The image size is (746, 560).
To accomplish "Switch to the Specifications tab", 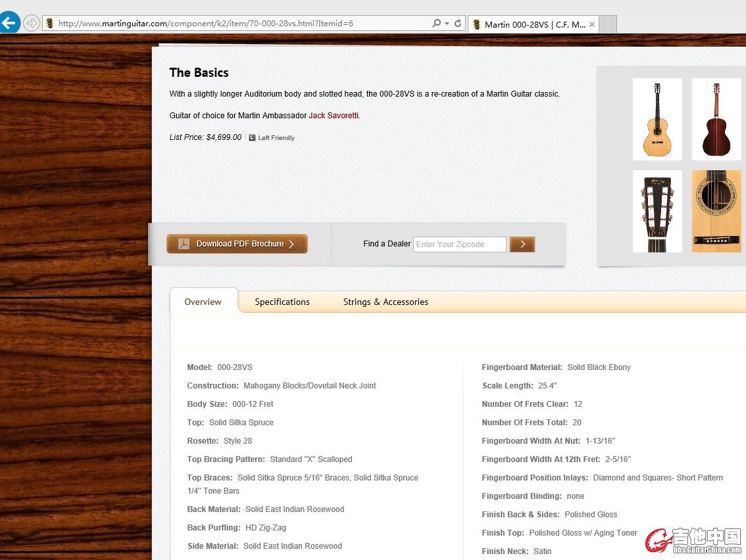I will click(x=282, y=302).
